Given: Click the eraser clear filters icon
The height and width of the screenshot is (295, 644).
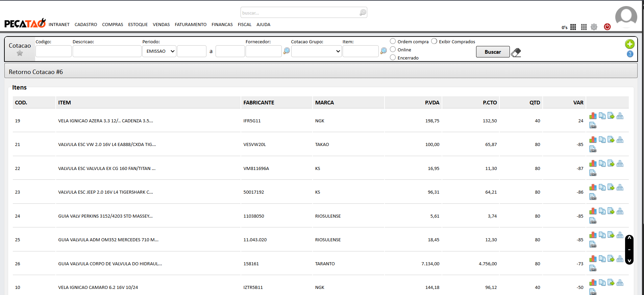Looking at the screenshot, I should point(516,52).
